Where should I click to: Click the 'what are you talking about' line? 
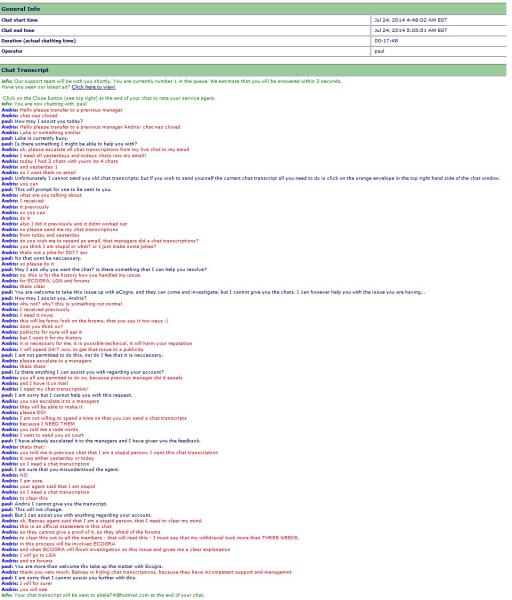[x=42, y=195]
